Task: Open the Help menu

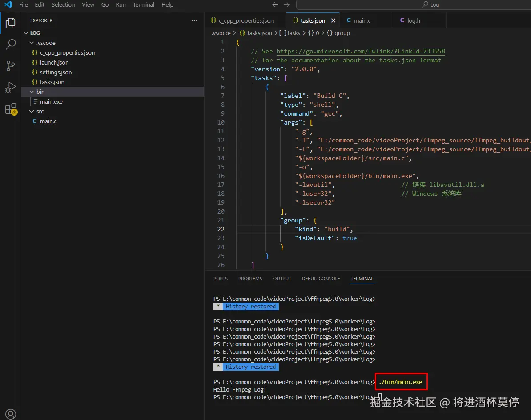Action: coord(167,5)
